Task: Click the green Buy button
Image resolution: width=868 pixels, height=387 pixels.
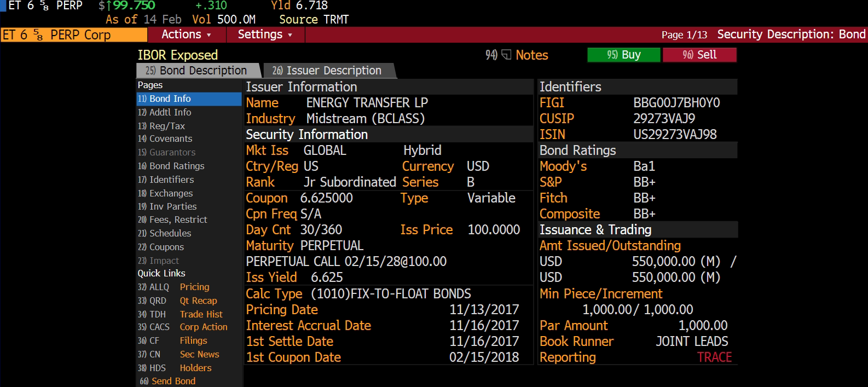Action: tap(623, 55)
